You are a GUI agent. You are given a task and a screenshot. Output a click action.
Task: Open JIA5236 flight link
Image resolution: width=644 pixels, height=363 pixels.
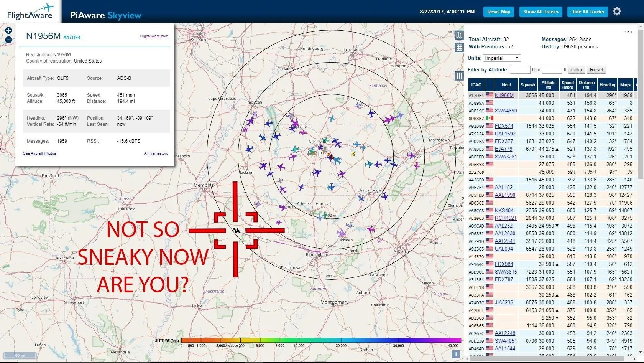coord(504,302)
